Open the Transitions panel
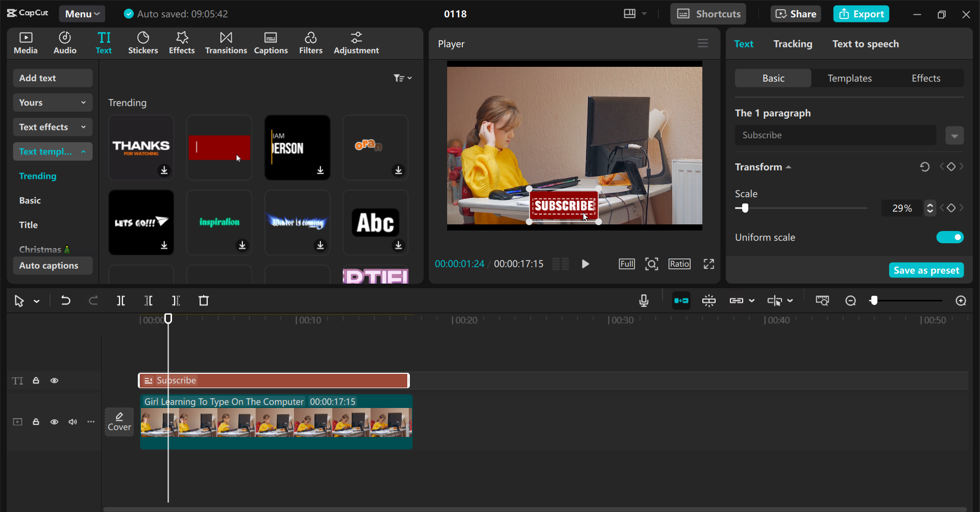Image resolution: width=980 pixels, height=512 pixels. pos(226,43)
